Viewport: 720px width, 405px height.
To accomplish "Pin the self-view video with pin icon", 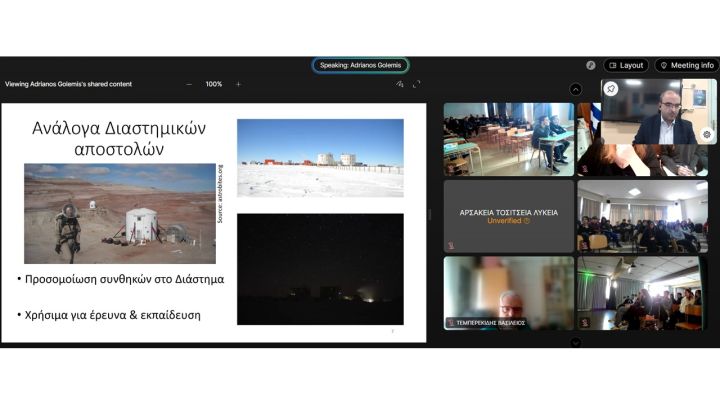I will pyautogui.click(x=611, y=88).
